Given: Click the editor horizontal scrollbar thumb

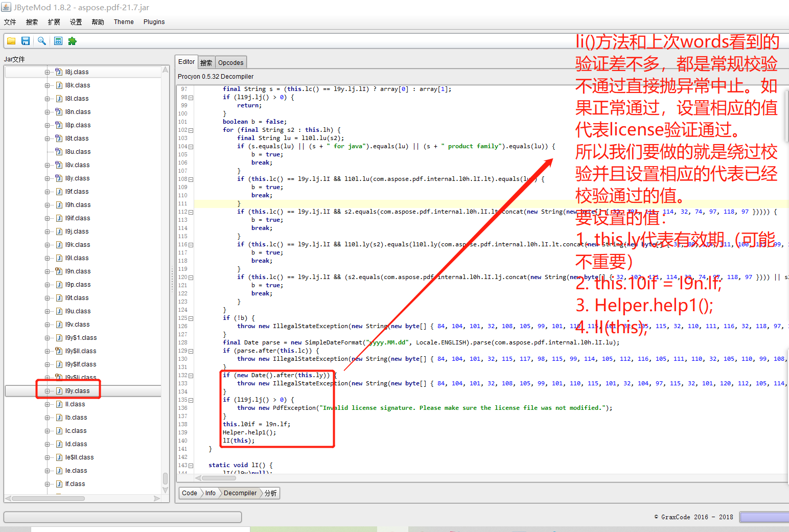Looking at the screenshot, I should point(219,478).
